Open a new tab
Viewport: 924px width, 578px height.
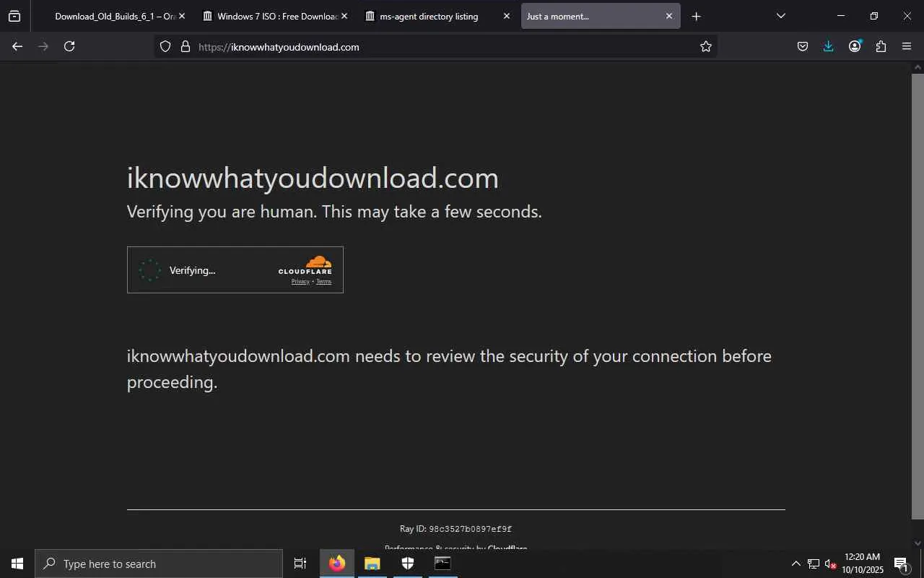pos(696,16)
